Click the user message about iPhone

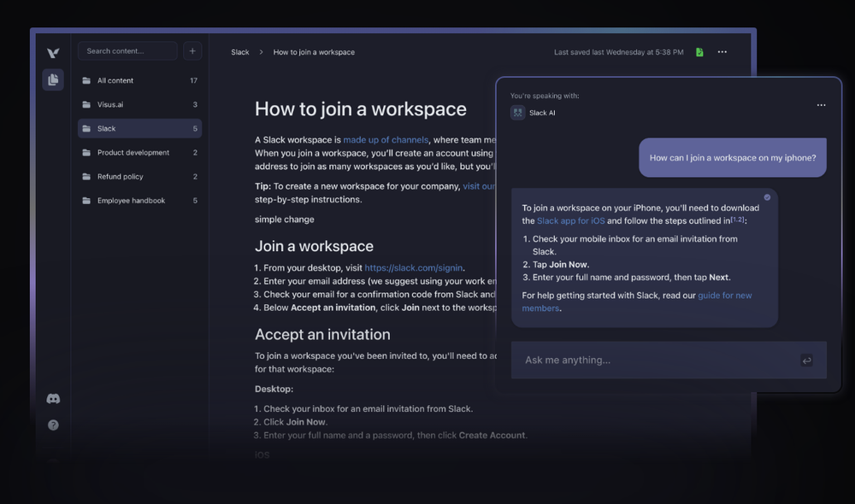[733, 157]
